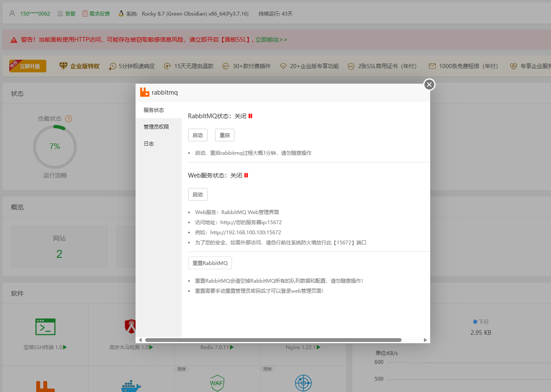
Task: Click the Redis 7.0.11 software label
Action: coord(215,347)
